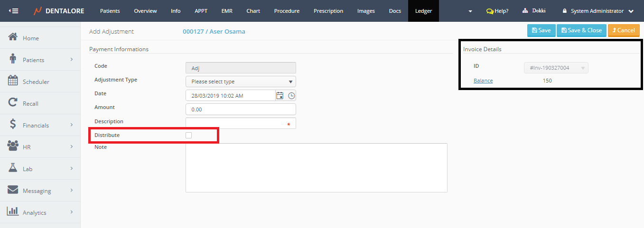Enable the Distribute checkbox
644x228 pixels.
(189, 136)
